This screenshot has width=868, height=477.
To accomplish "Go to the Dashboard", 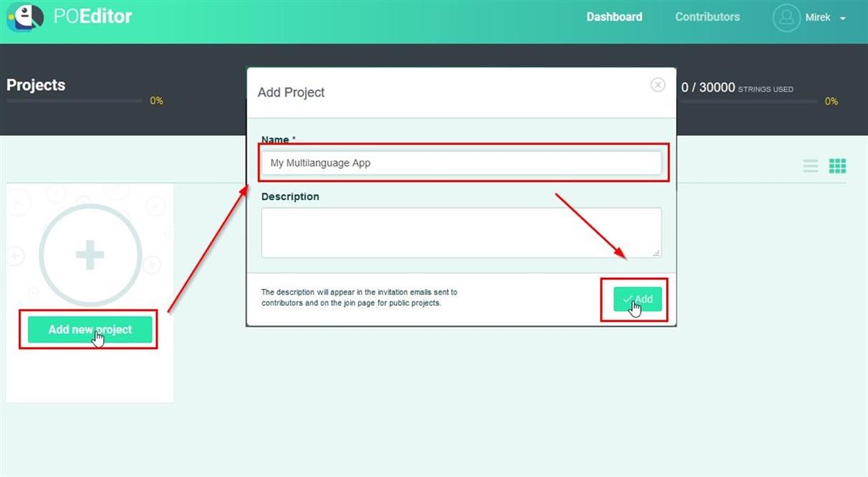I will tap(614, 16).
